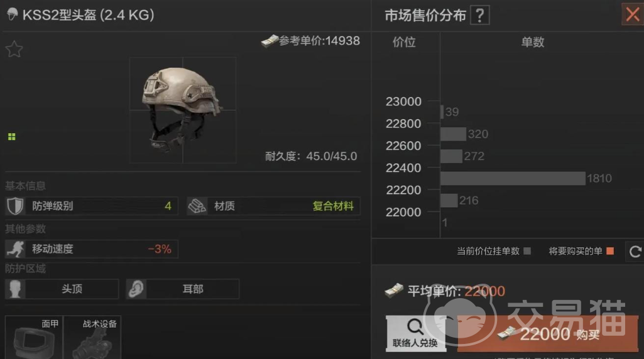Mark the KSS2 helmet with the favorite star
The height and width of the screenshot is (359, 644).
point(14,49)
